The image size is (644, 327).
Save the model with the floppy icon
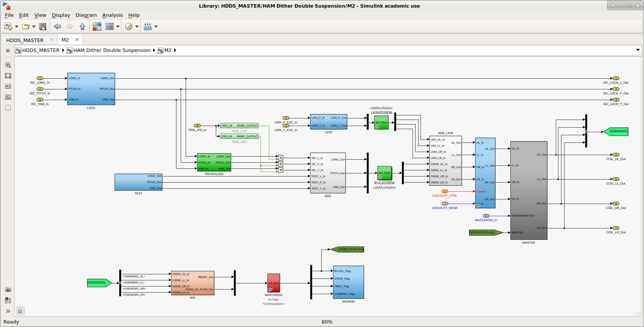click(x=43, y=26)
